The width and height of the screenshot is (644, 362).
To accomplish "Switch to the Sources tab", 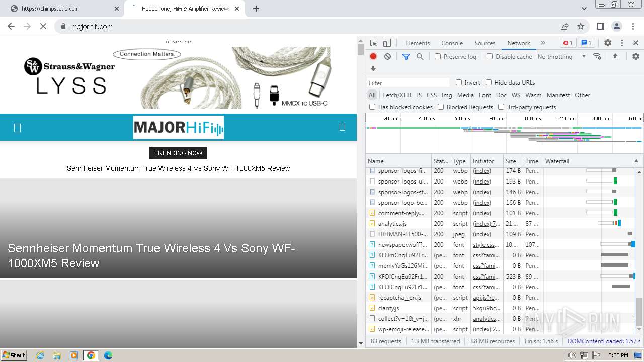I will (x=485, y=43).
